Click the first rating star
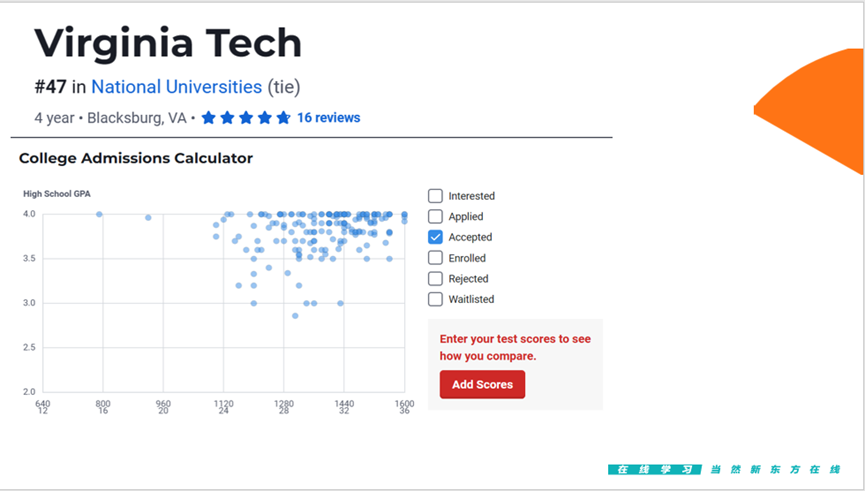The image size is (865, 491). click(209, 118)
